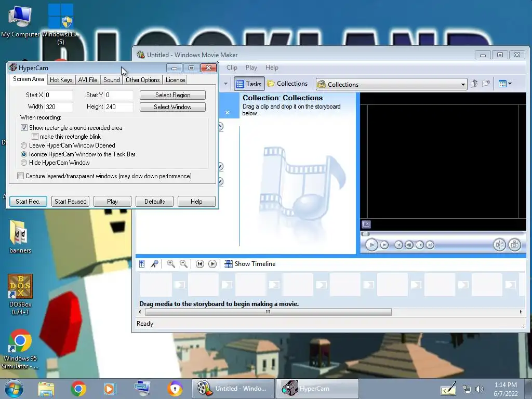Open the Clip menu in Movie Maker
This screenshot has width=532, height=399.
click(232, 68)
